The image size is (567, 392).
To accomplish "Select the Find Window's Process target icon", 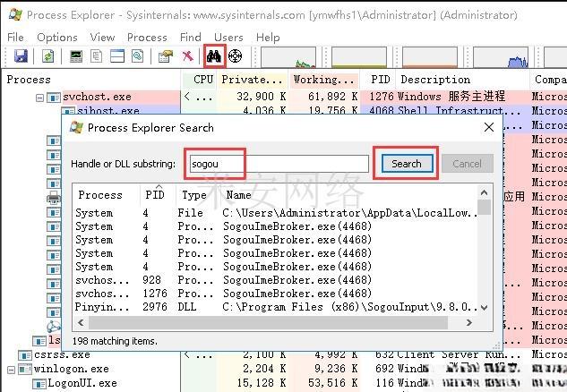I will pyautogui.click(x=235, y=56).
